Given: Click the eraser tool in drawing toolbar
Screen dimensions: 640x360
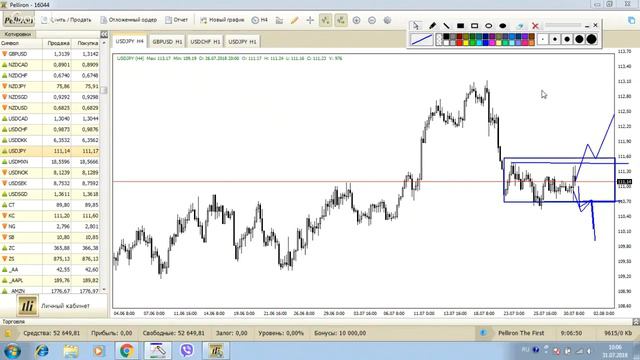Looking at the screenshot, I should click(x=520, y=26).
